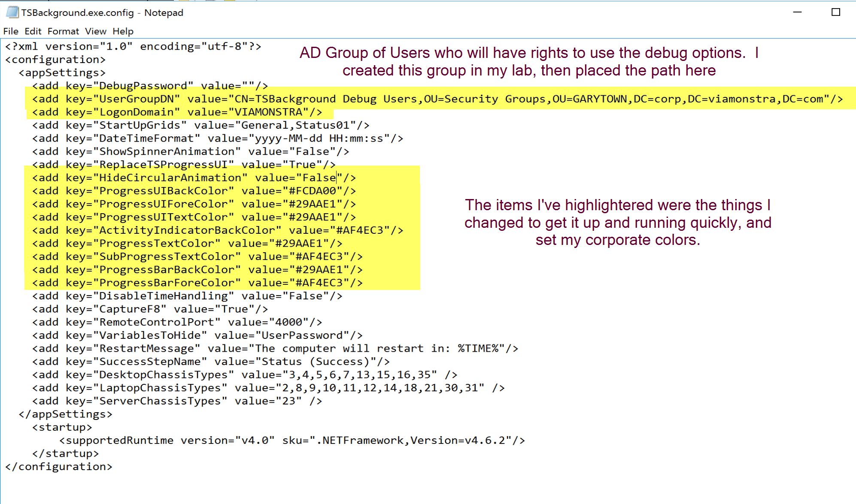Click the Notepad app icon in title bar

click(12, 12)
